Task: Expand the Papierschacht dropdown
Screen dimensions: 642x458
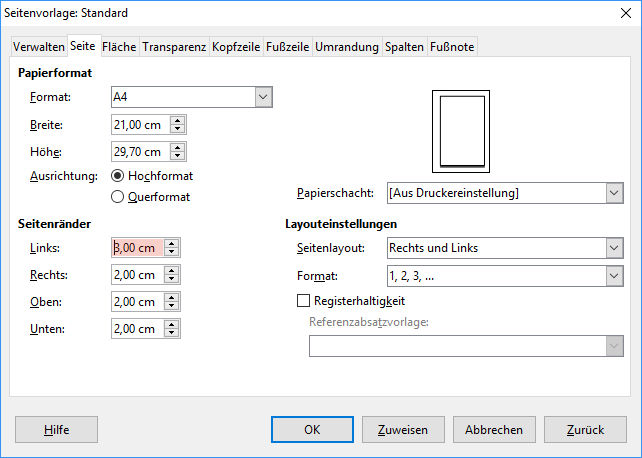Action: coord(613,193)
